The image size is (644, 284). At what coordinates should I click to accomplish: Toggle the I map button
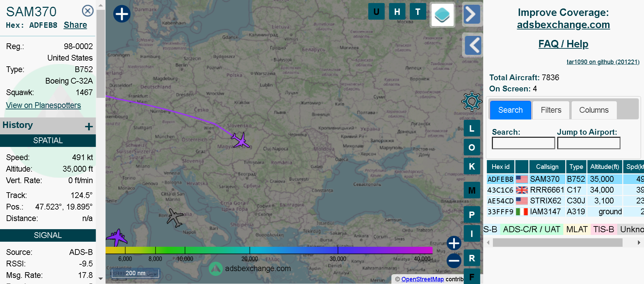click(x=472, y=234)
